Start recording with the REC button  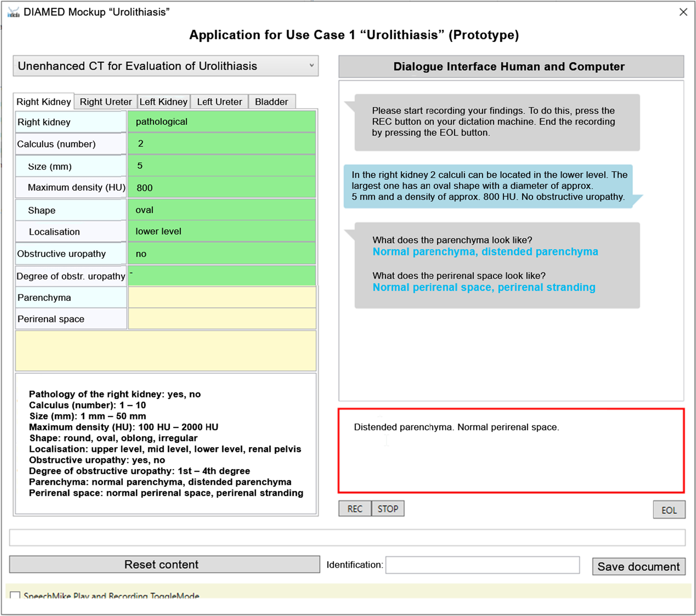355,509
